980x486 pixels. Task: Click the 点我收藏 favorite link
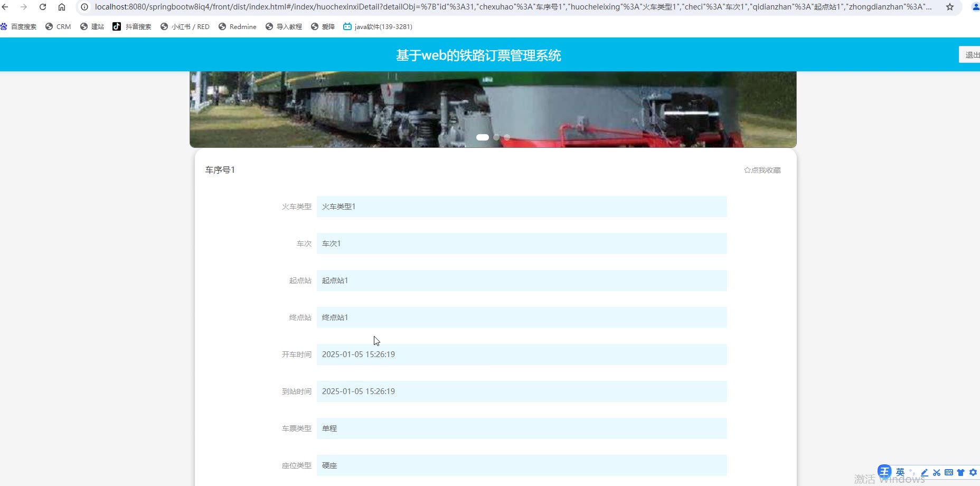pos(762,170)
